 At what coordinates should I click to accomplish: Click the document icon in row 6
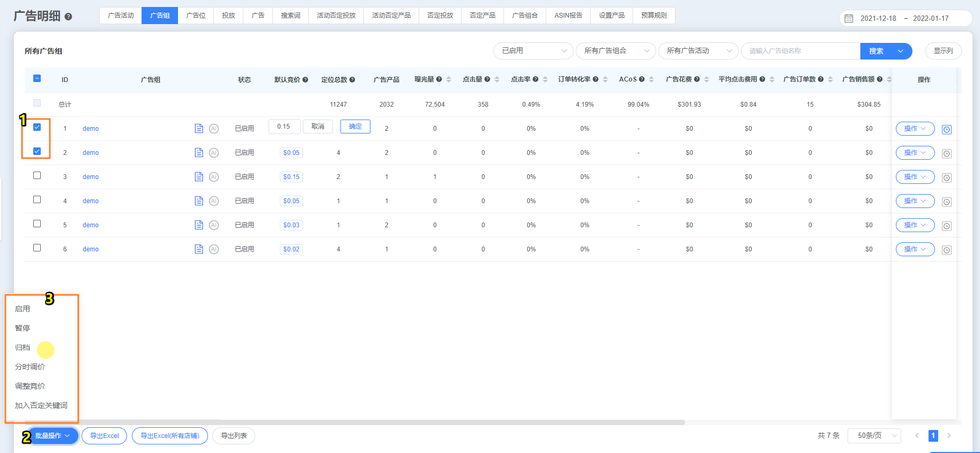coord(199,249)
